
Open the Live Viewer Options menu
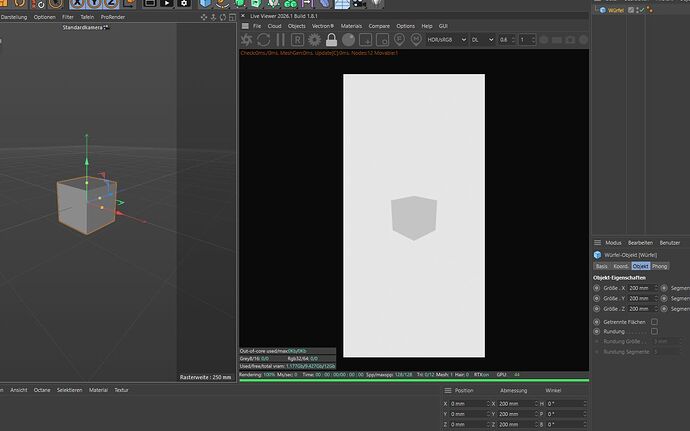[405, 26]
